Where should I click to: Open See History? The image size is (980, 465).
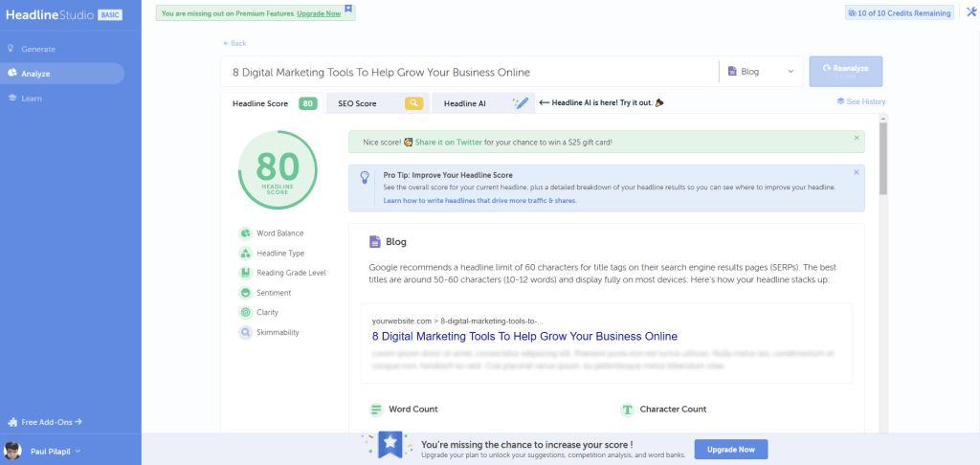pos(861,101)
